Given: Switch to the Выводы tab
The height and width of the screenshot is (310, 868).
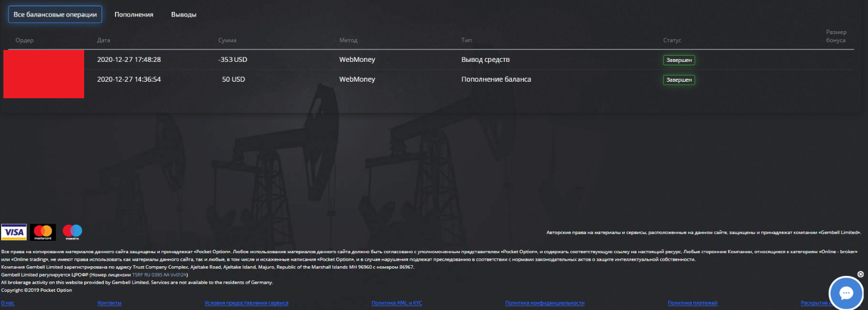Looking at the screenshot, I should [184, 15].
